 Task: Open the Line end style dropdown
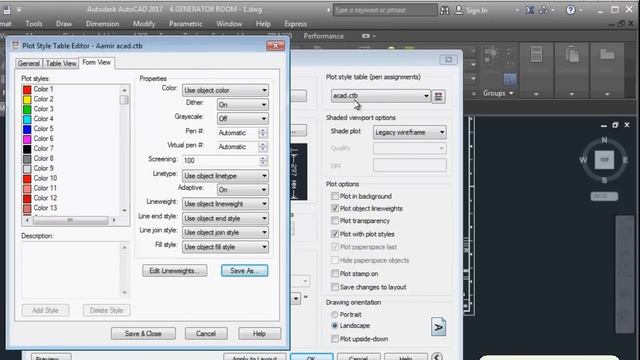pyautogui.click(x=225, y=218)
